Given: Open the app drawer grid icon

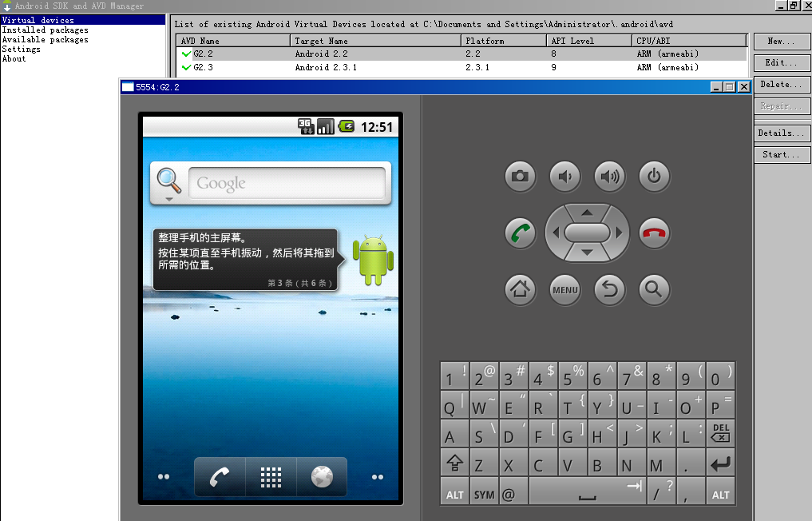Looking at the screenshot, I should point(271,477).
